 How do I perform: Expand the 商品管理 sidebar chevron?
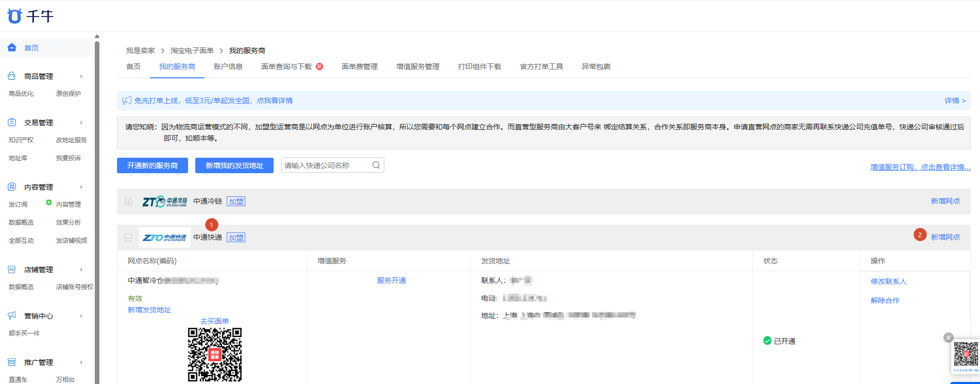pos(81,76)
